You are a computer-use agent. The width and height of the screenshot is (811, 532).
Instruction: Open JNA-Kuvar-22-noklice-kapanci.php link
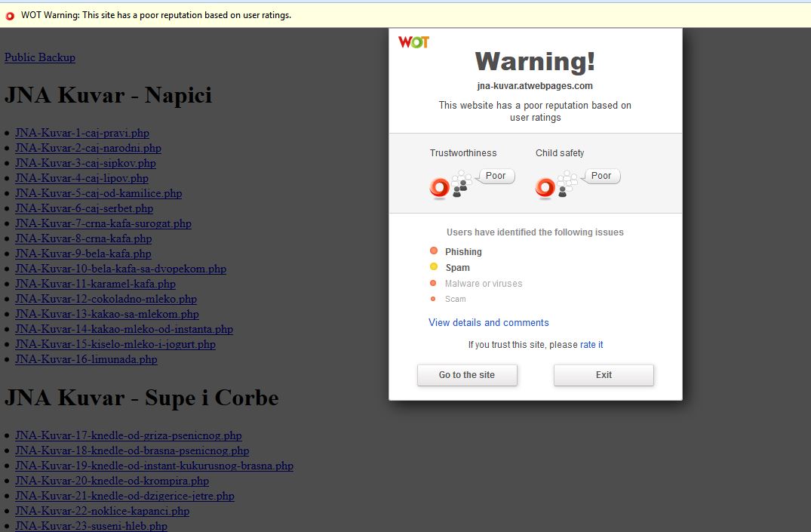pyautogui.click(x=102, y=511)
